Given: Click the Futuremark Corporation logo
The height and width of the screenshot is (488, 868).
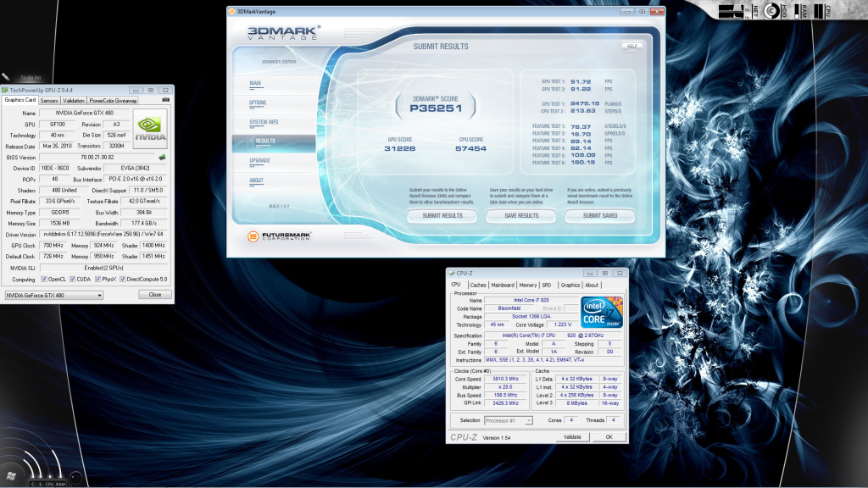Looking at the screenshot, I should (x=275, y=236).
